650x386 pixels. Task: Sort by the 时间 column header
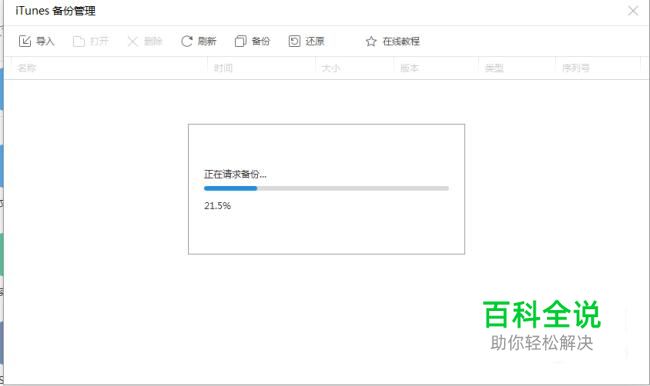[x=223, y=68]
